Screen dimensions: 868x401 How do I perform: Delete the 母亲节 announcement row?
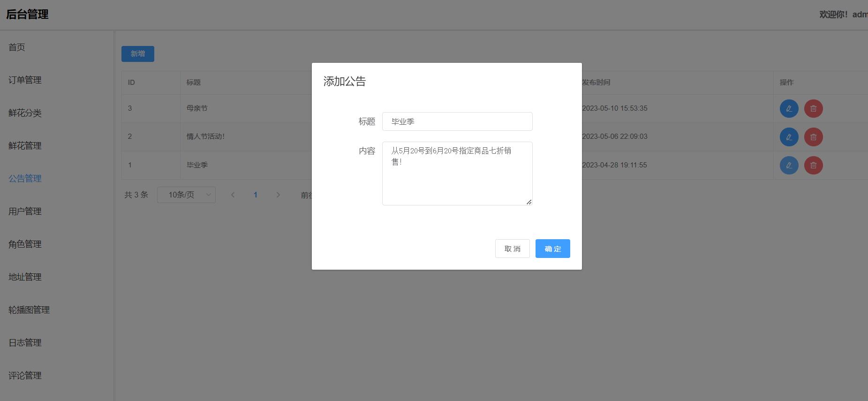[814, 108]
